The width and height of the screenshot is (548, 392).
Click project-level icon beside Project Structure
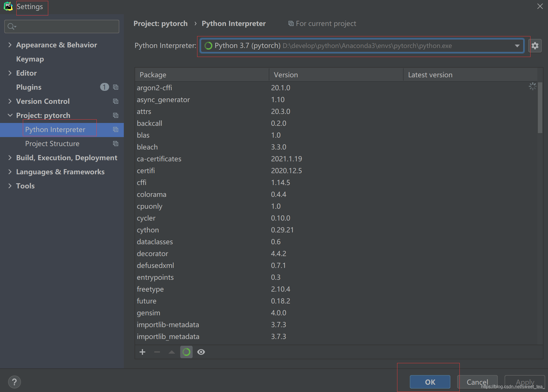tap(116, 144)
